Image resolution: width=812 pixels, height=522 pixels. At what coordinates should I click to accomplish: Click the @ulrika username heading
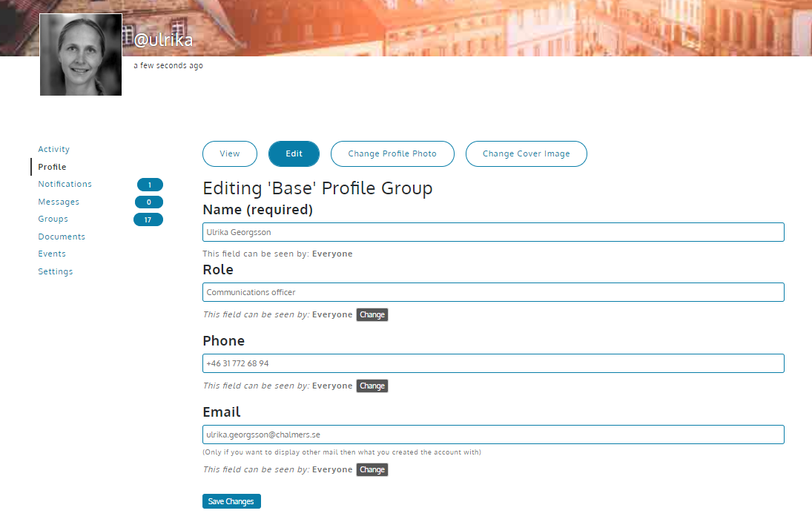coord(163,40)
